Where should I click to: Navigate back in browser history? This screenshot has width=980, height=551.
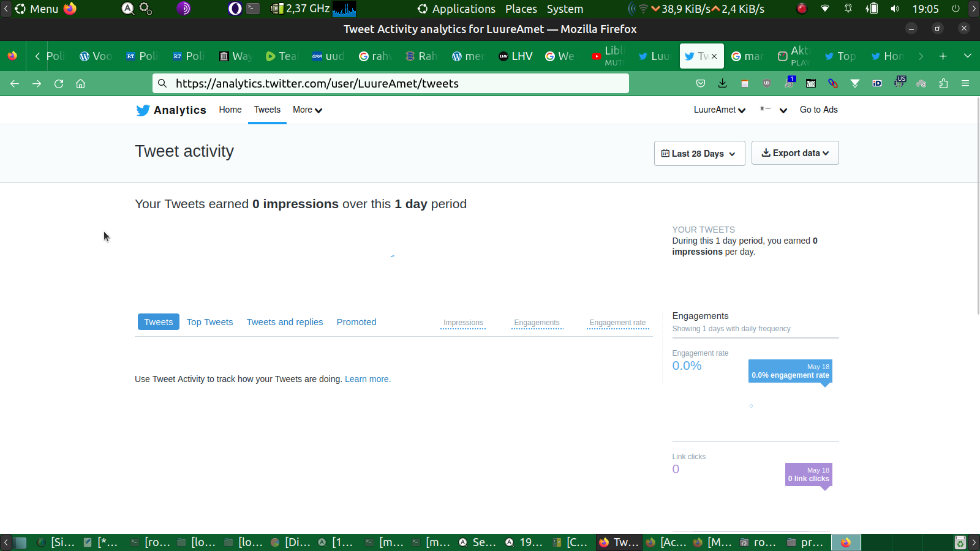(15, 83)
